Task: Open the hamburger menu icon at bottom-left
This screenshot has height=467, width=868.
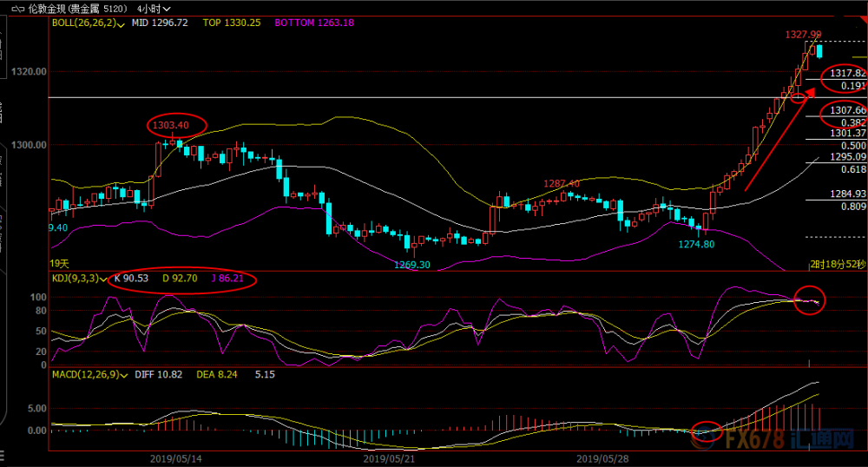Action: (x=3, y=457)
